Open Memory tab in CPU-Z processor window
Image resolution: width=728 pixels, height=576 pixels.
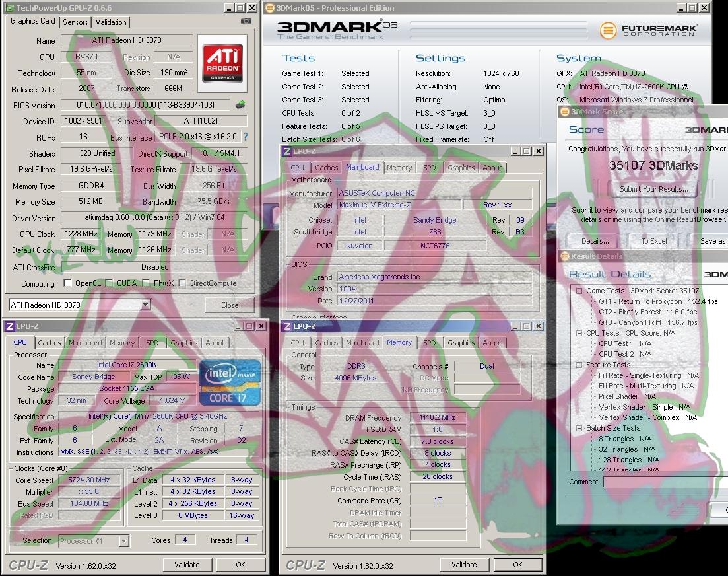tap(122, 343)
